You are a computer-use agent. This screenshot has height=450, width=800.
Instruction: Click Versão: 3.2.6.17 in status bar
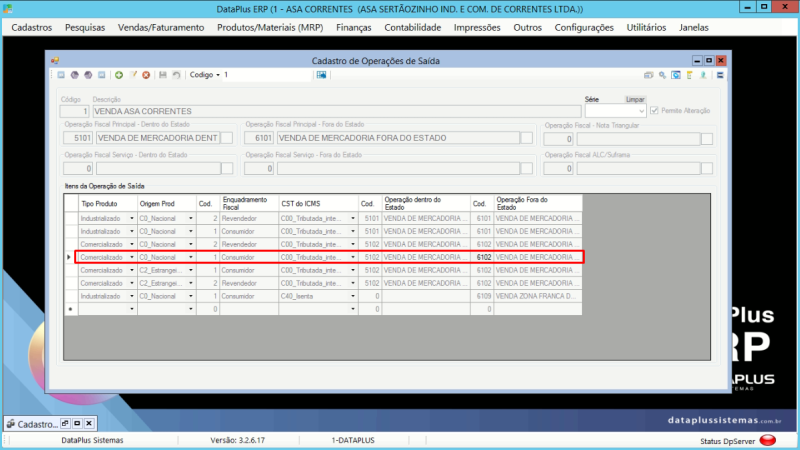click(x=238, y=440)
